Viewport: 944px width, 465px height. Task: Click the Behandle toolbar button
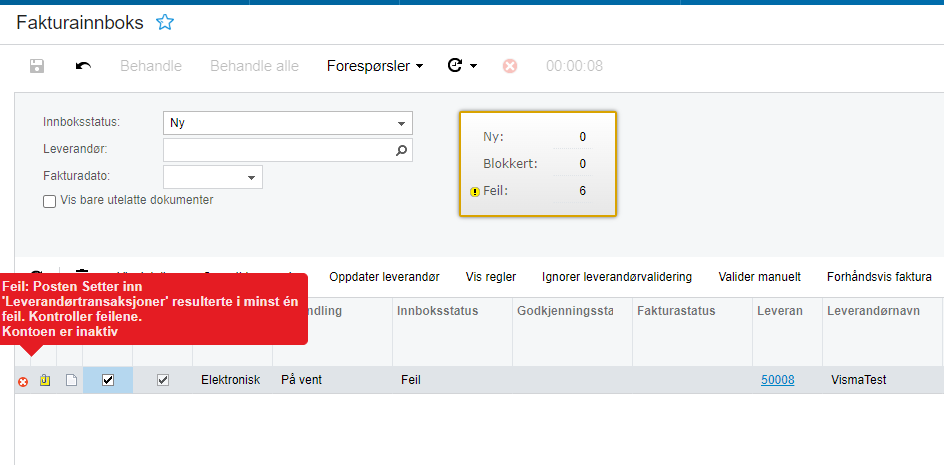pyautogui.click(x=151, y=66)
